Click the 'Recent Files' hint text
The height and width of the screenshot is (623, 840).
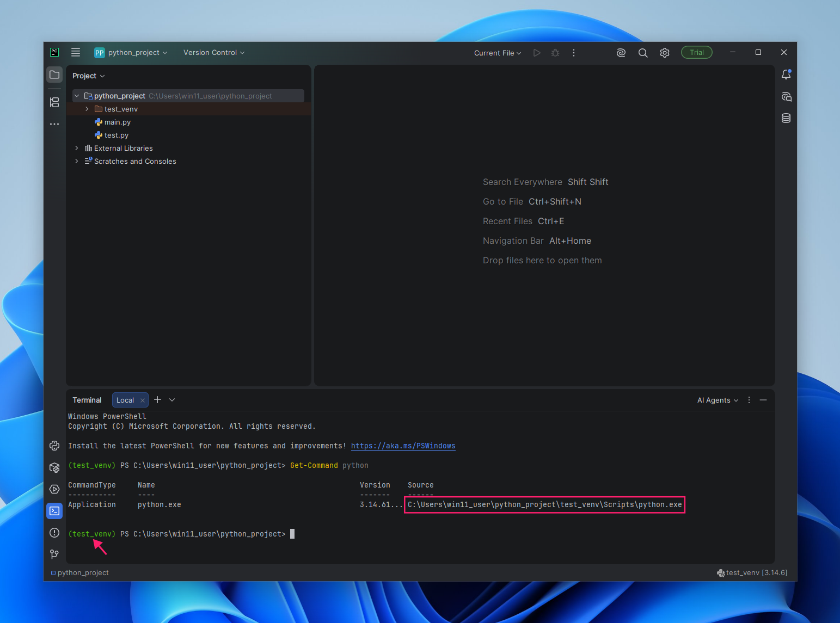point(507,221)
